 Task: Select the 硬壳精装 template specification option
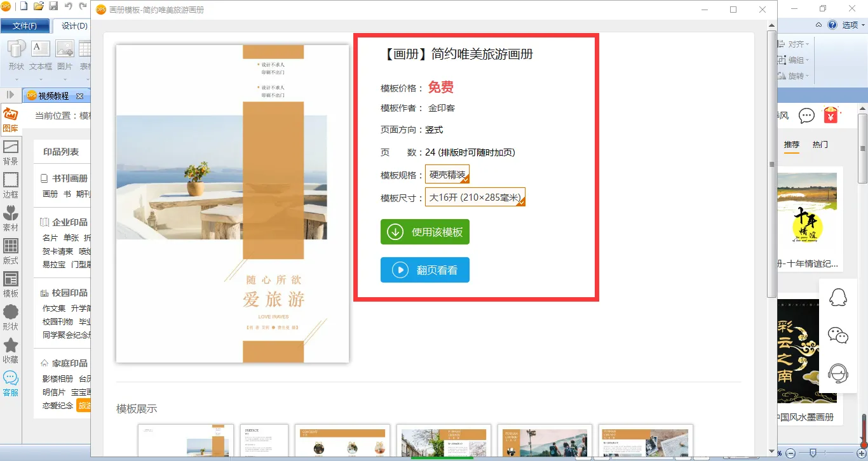(x=447, y=175)
